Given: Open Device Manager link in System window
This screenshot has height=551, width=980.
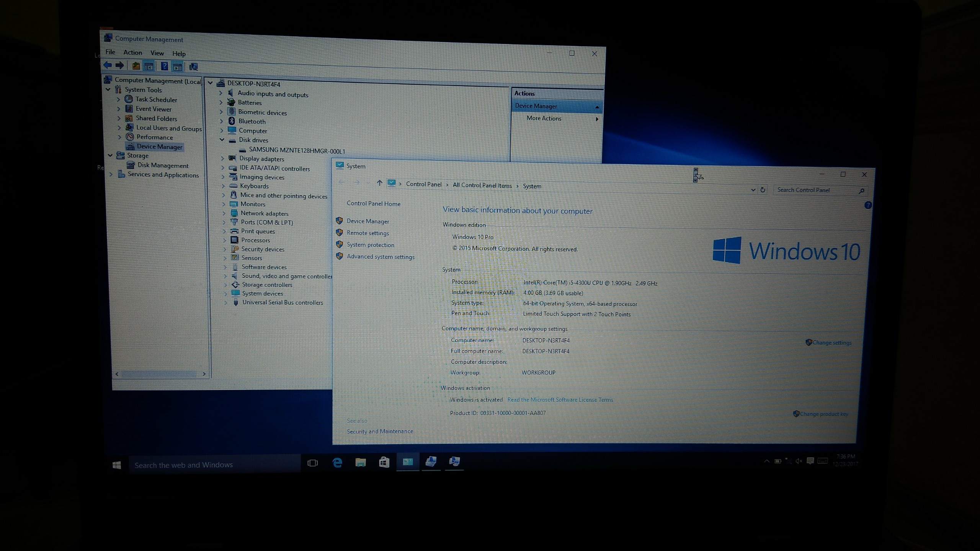Looking at the screenshot, I should 367,221.
